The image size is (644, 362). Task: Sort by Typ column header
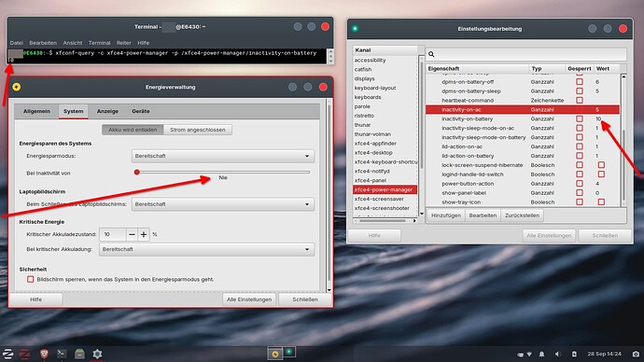(547, 68)
